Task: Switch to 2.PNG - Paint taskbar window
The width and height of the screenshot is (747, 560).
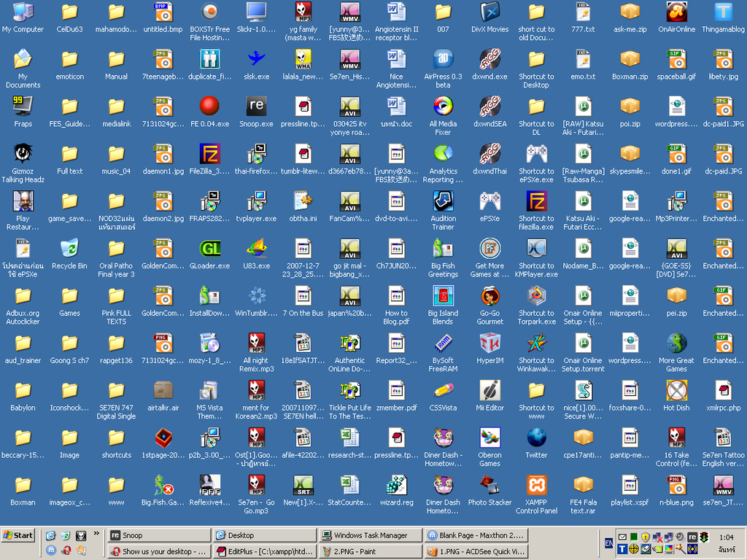Action: (368, 552)
